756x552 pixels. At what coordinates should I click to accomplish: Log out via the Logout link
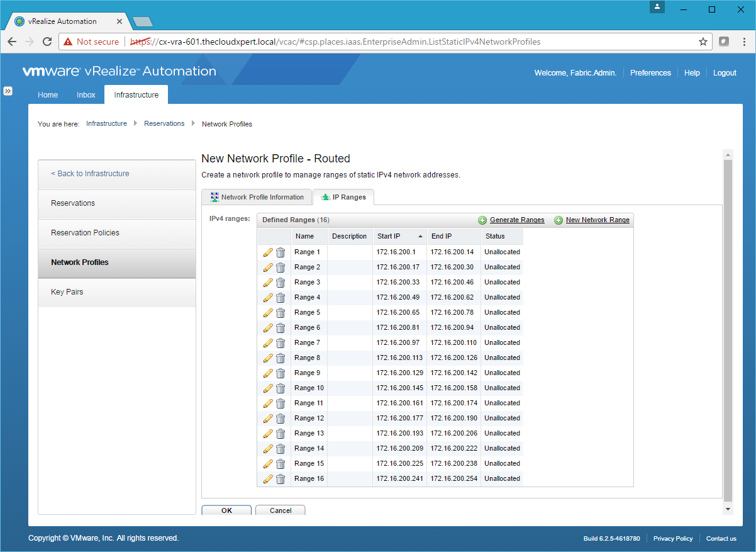725,73
